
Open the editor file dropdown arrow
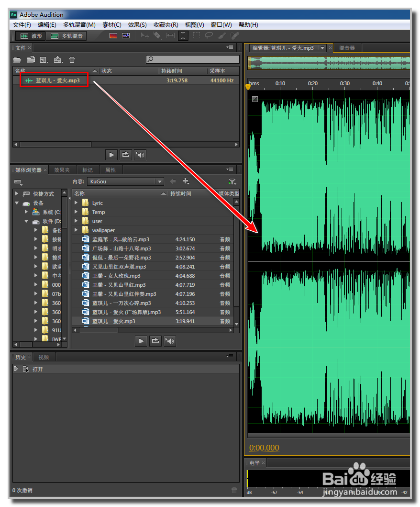click(x=322, y=48)
